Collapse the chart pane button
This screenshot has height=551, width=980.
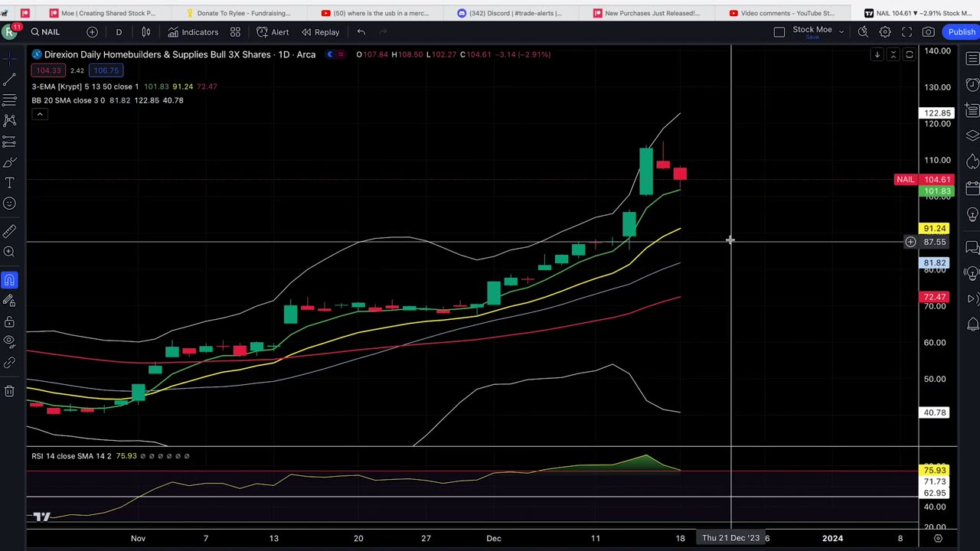tap(893, 54)
